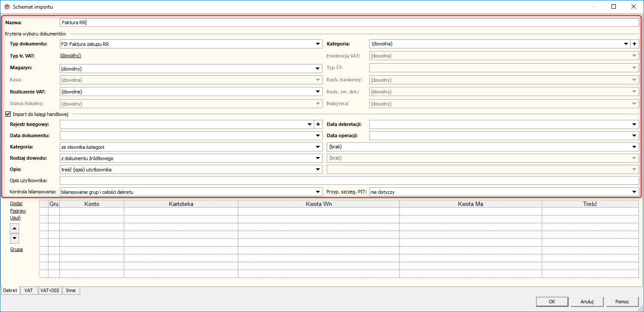Expand the Data operacji dropdown

tap(635, 136)
